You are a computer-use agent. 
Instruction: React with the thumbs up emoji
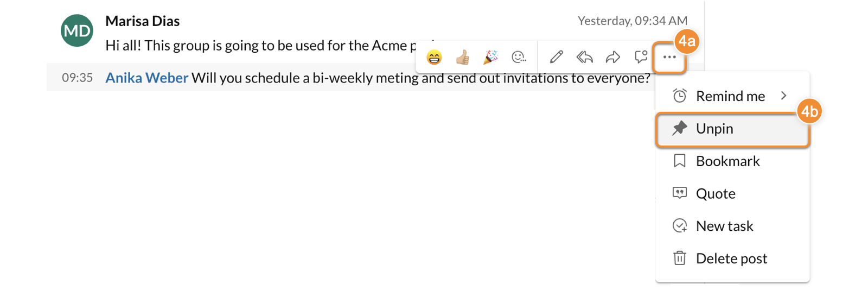pos(462,57)
